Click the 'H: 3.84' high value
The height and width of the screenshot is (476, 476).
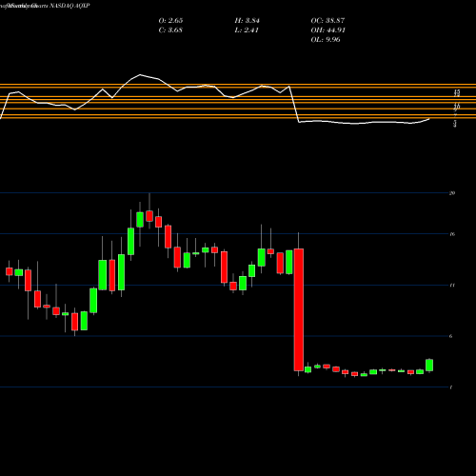coord(248,21)
